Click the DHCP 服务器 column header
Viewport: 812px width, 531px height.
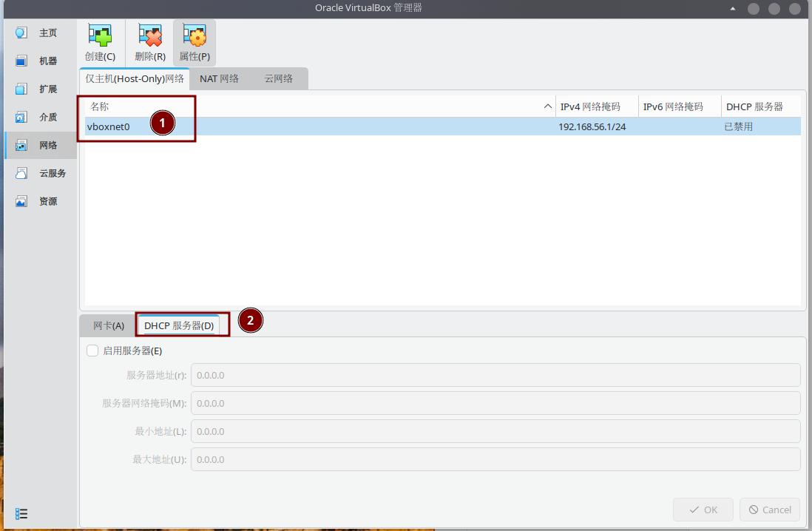(761, 106)
